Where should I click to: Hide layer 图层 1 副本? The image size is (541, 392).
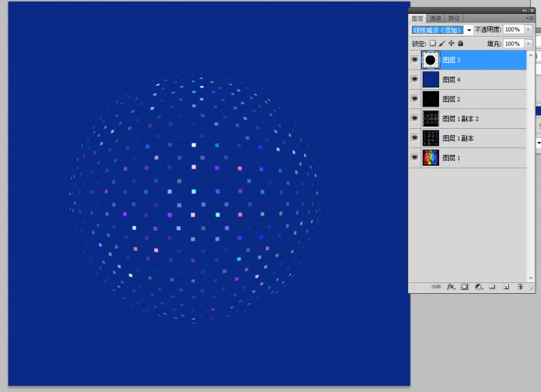(x=414, y=138)
